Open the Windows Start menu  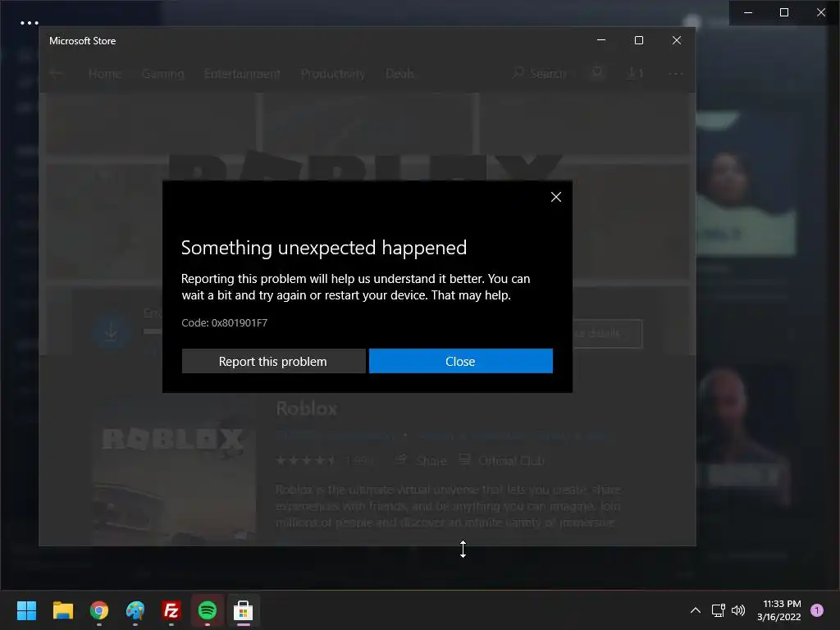(26, 610)
